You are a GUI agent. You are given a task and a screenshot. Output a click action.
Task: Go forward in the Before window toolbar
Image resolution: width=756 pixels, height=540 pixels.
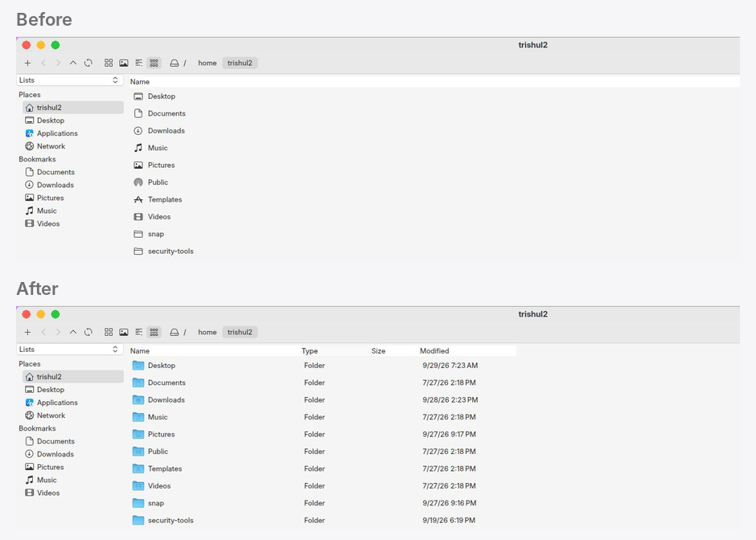(58, 63)
